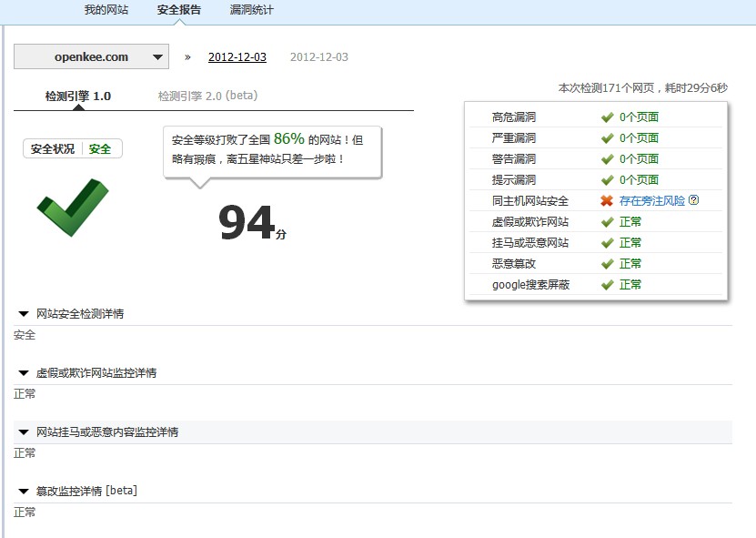Click the red X beside 同主机网站安全

607,200
